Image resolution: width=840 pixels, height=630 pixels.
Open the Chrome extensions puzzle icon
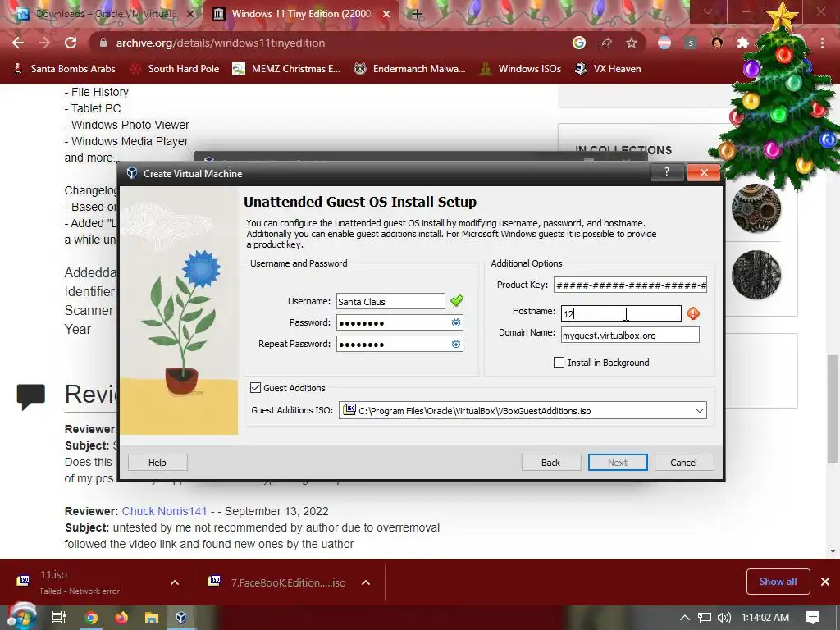(x=742, y=43)
